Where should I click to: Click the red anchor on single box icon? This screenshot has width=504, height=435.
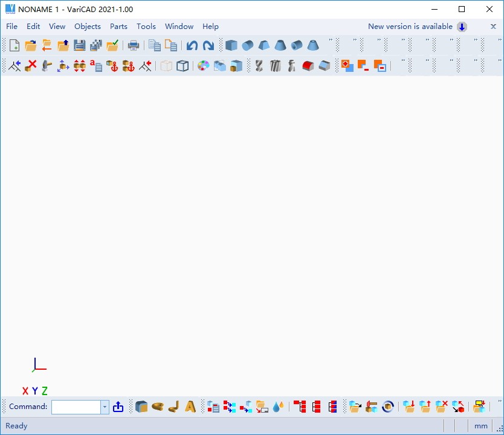tap(112, 66)
